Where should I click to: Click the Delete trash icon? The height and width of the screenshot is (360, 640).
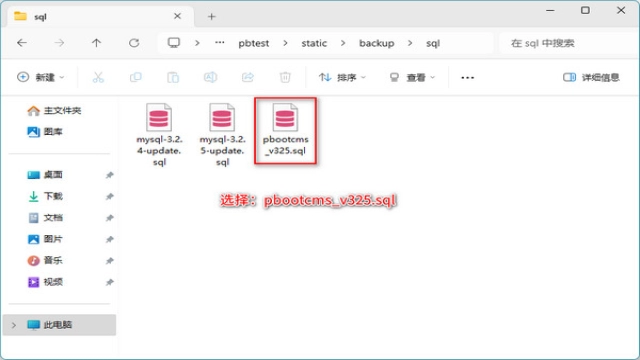click(285, 77)
